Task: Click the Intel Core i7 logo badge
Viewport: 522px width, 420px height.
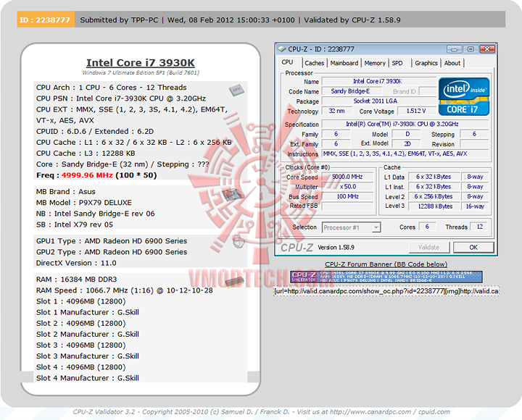Action: [464, 96]
